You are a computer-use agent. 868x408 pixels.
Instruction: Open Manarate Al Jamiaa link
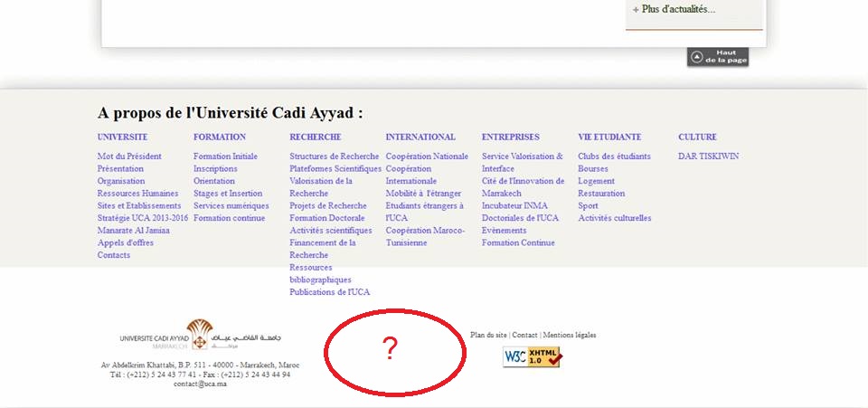pos(134,231)
